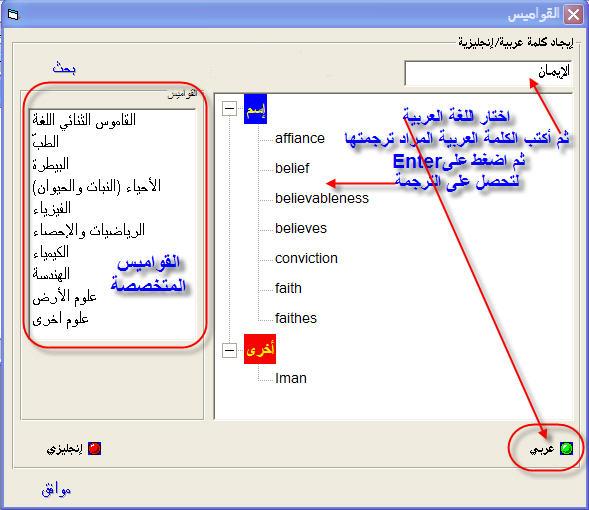Close the القواميس dictionaries window
Image resolution: width=589 pixels, height=510 pixels.
pyautogui.click(x=573, y=15)
